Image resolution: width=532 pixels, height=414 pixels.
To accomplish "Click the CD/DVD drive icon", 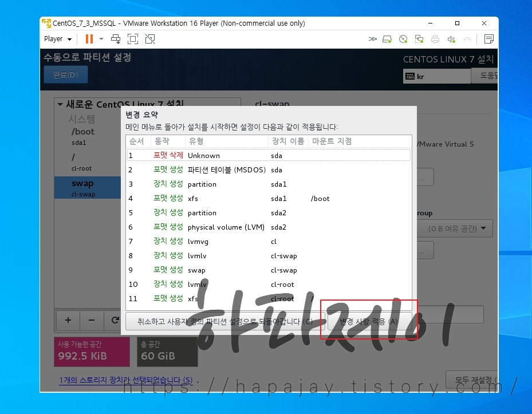I will tap(403, 40).
